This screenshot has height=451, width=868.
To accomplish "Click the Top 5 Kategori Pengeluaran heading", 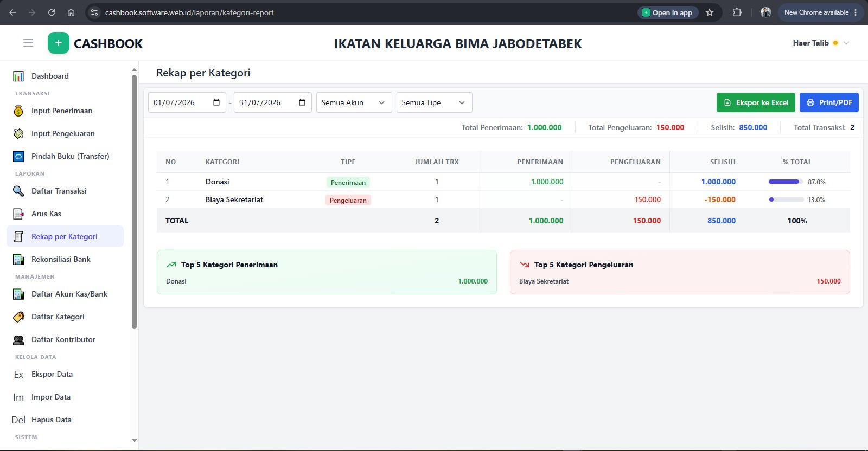I will (584, 265).
